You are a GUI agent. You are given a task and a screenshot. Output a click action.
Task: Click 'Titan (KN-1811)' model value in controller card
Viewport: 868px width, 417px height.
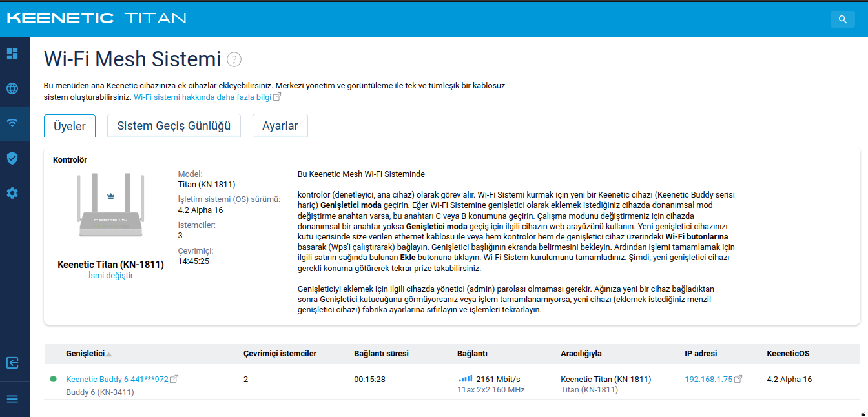point(206,184)
